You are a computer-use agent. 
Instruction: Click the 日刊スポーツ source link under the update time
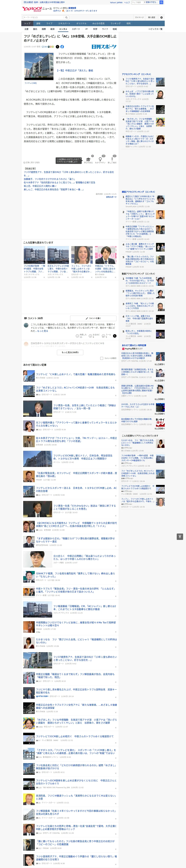pos(111,197)
